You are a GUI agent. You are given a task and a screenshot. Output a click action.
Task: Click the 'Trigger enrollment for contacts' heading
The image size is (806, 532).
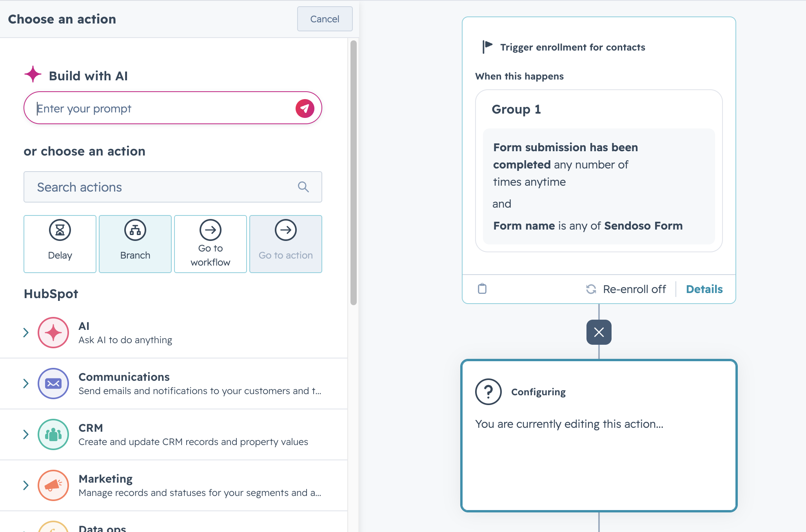pyautogui.click(x=573, y=47)
